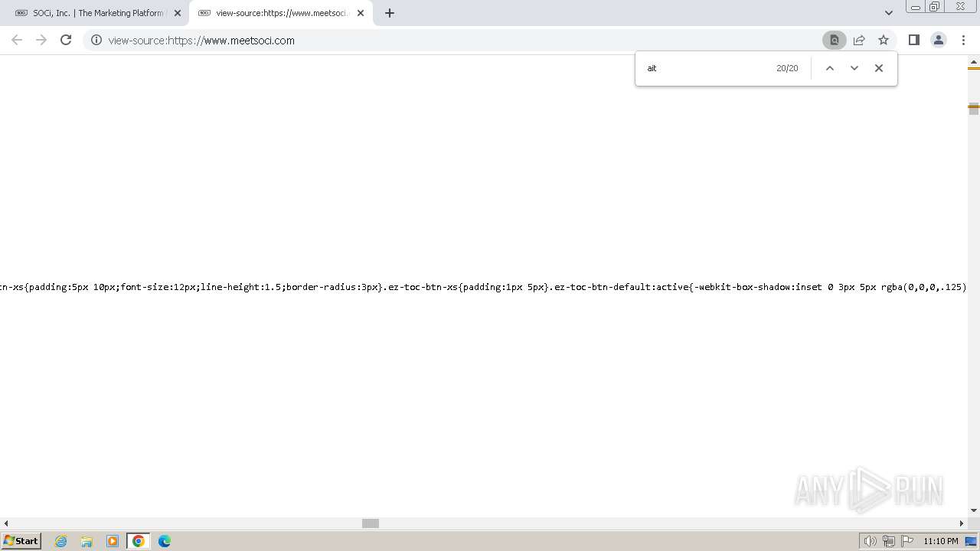The width and height of the screenshot is (980, 551).
Task: Open File Explorer from taskbar
Action: [x=87, y=541]
